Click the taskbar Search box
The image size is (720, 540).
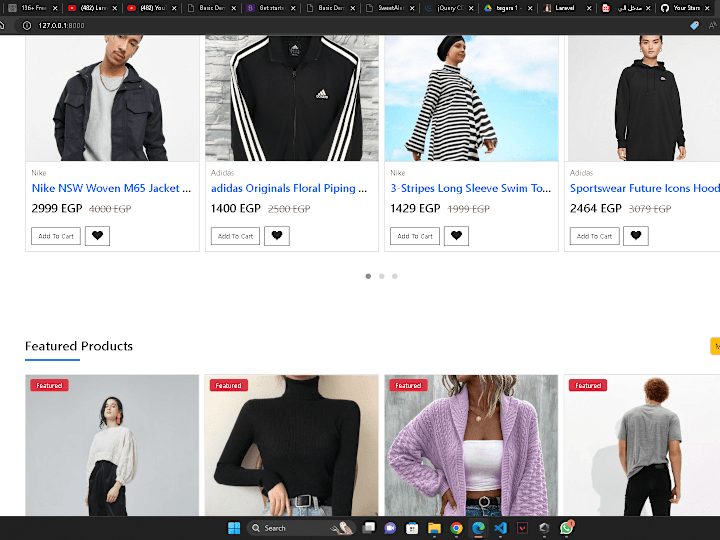301,528
